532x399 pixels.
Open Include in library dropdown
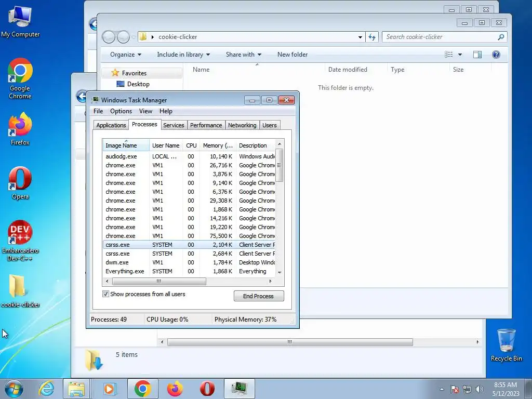point(183,55)
